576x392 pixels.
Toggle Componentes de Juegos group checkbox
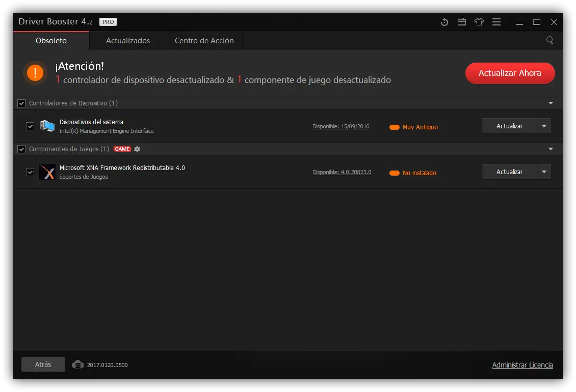pyautogui.click(x=22, y=149)
